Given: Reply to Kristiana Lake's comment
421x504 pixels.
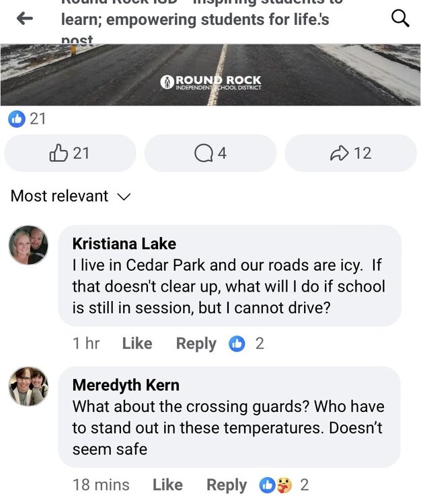Looking at the screenshot, I should point(196,344).
